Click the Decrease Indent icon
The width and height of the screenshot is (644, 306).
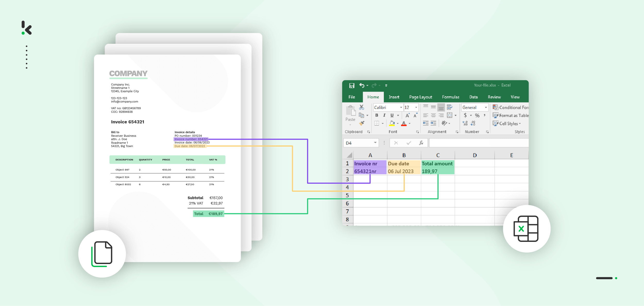click(x=426, y=123)
